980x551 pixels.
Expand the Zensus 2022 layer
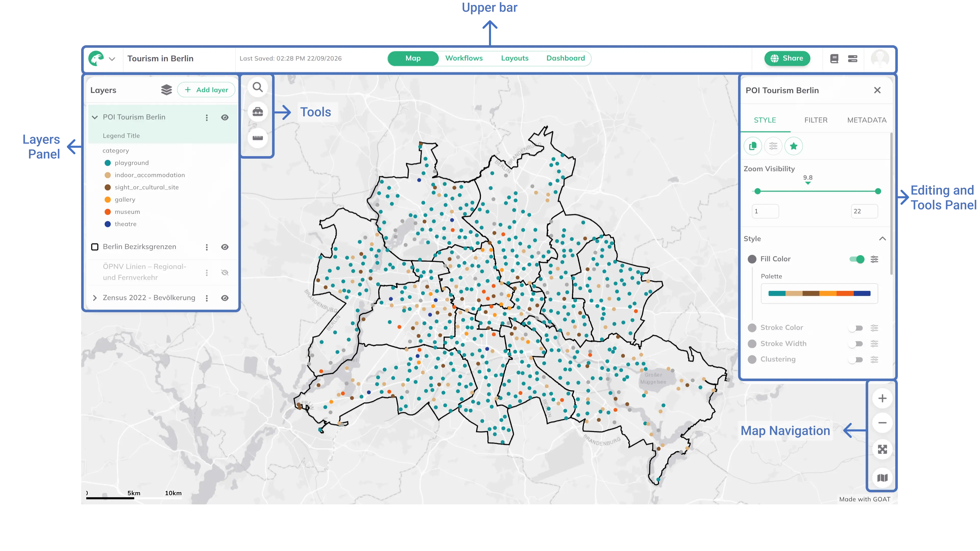point(95,298)
